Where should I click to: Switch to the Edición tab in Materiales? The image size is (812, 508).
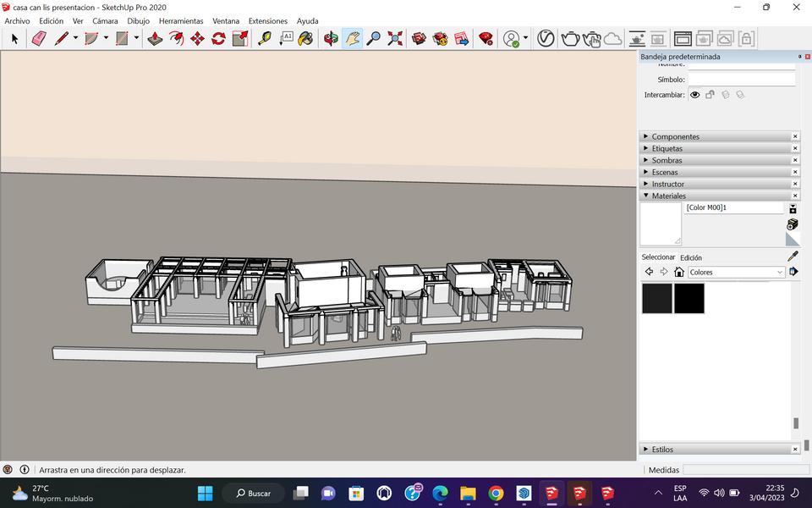click(691, 257)
